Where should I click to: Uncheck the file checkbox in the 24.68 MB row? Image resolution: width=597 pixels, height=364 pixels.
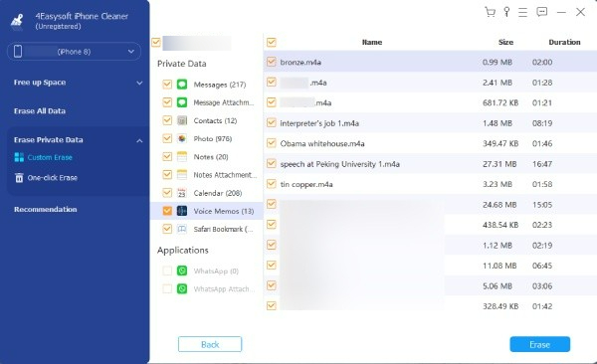[271, 204]
